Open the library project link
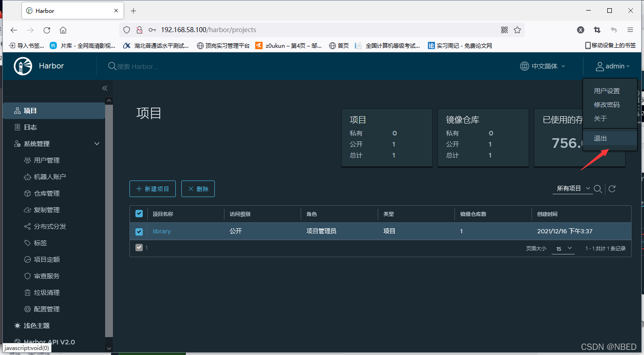Image resolution: width=644 pixels, height=355 pixels. 162,231
